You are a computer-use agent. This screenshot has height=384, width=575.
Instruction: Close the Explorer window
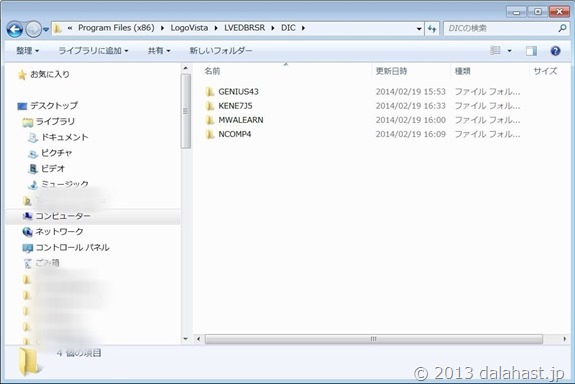(x=559, y=12)
